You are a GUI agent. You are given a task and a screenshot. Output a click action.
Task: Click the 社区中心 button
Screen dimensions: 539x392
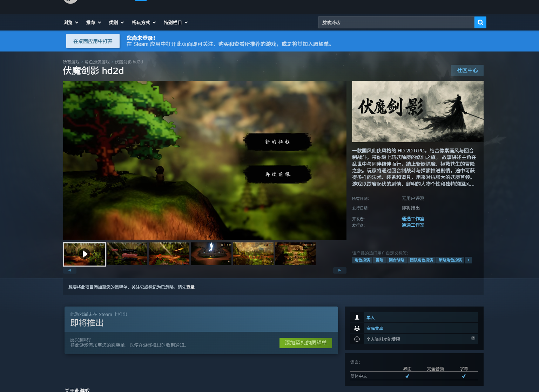pyautogui.click(x=467, y=70)
